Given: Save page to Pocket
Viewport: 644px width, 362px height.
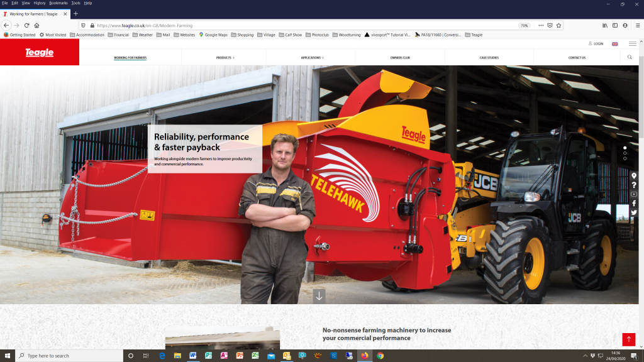Looking at the screenshot, I should point(550,25).
